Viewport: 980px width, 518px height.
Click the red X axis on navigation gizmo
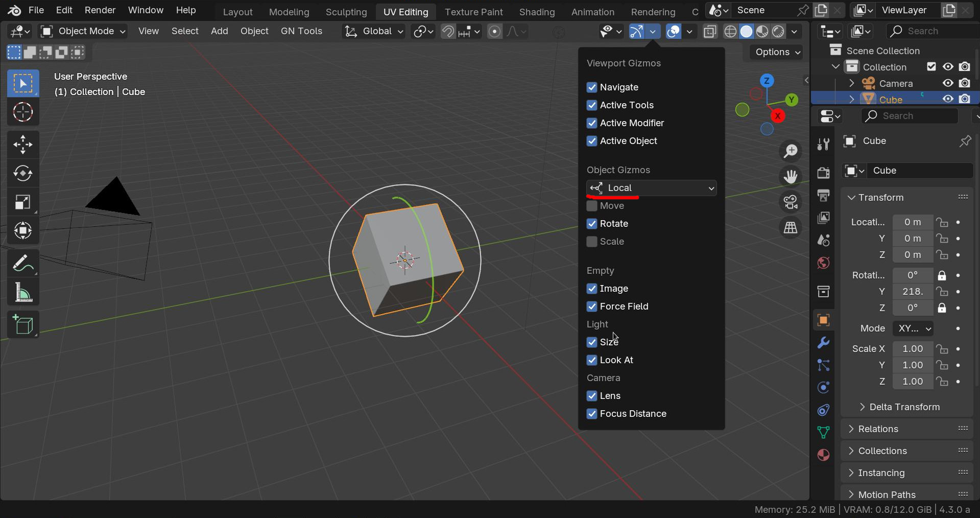[x=778, y=116]
